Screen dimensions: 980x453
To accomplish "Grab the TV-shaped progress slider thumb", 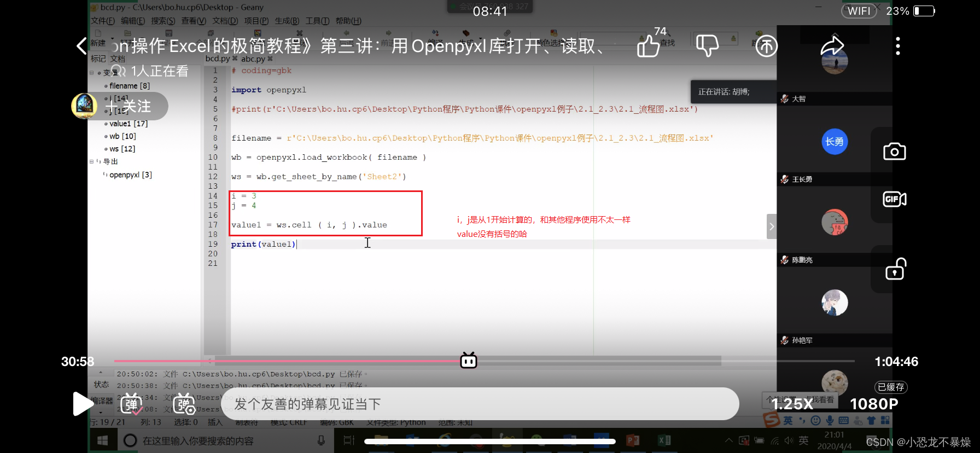I will [x=469, y=361].
